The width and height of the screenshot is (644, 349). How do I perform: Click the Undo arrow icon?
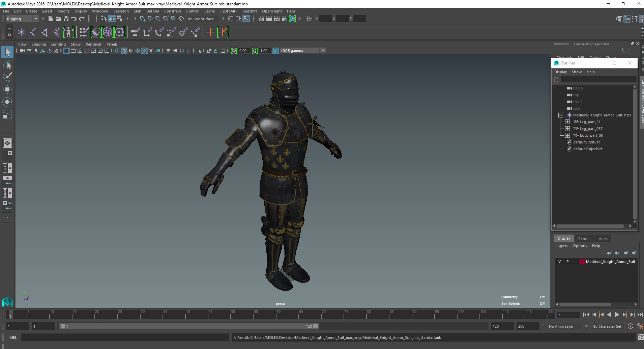[74, 19]
